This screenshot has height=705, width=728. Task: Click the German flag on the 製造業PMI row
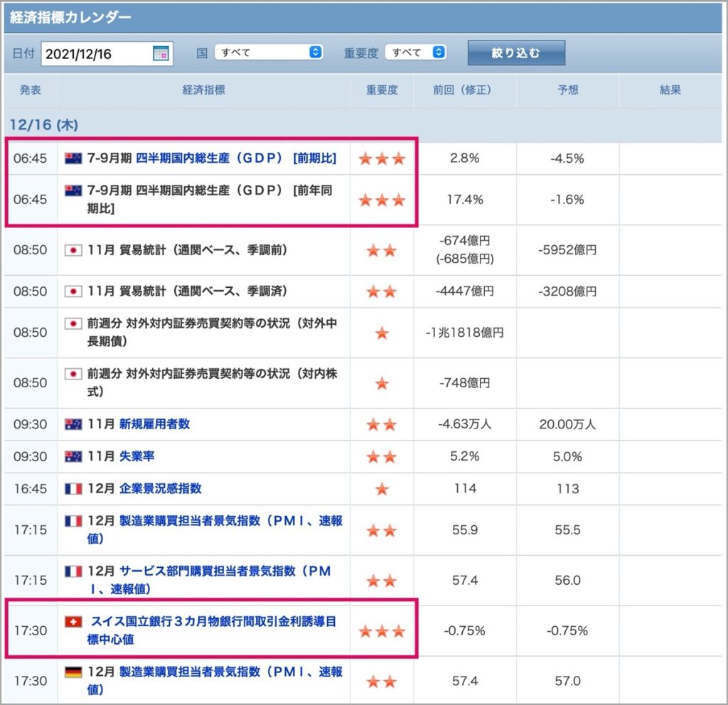click(73, 672)
